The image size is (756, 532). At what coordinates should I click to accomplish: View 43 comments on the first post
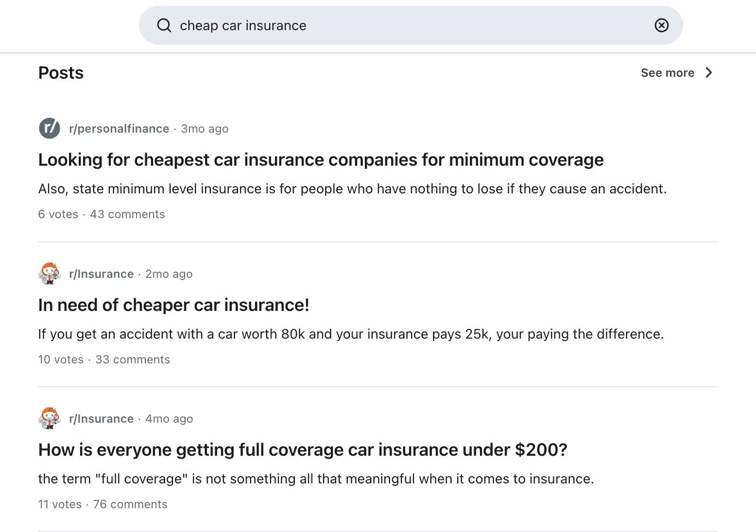pos(127,214)
